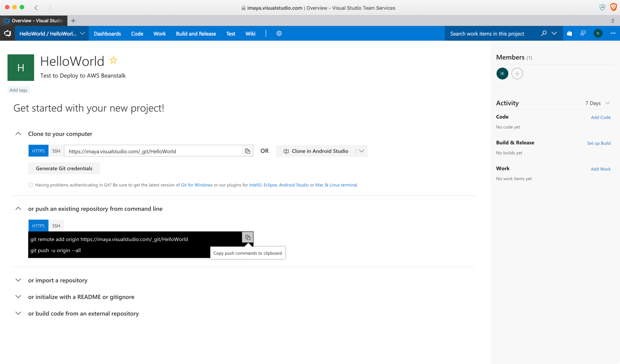
Task: Follow the Mac & Linux terminal link
Action: click(336, 185)
